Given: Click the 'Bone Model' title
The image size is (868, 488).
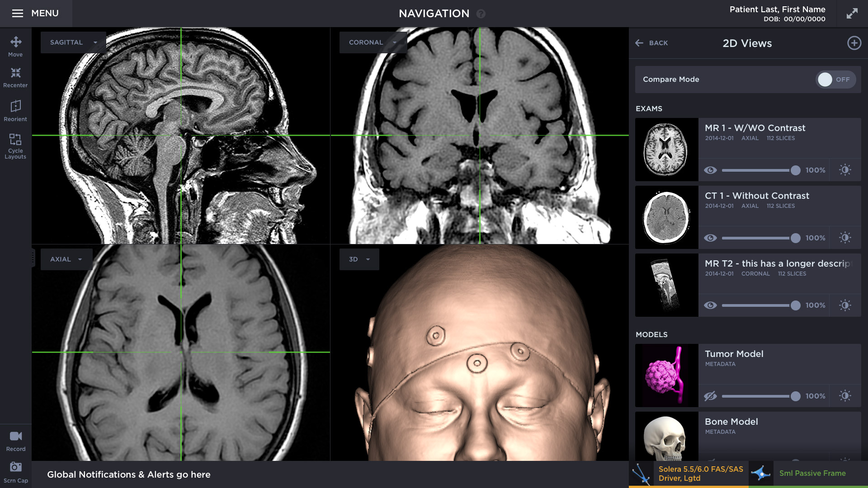Looking at the screenshot, I should click(x=731, y=422).
